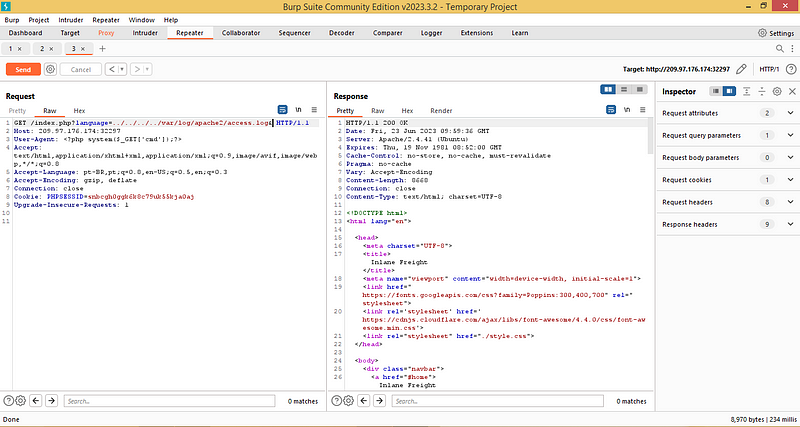Select request Hex view tab
The width and height of the screenshot is (800, 427).
click(x=79, y=111)
